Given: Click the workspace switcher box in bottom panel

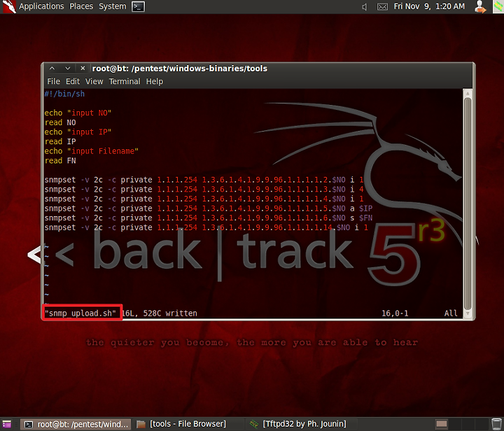Looking at the screenshot, I should [442, 424].
